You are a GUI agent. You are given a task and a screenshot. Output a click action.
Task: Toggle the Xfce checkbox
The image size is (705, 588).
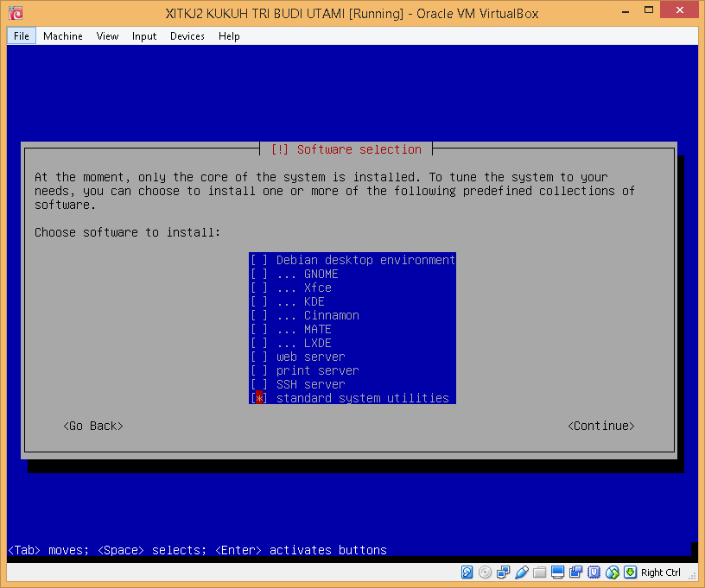[x=259, y=288]
